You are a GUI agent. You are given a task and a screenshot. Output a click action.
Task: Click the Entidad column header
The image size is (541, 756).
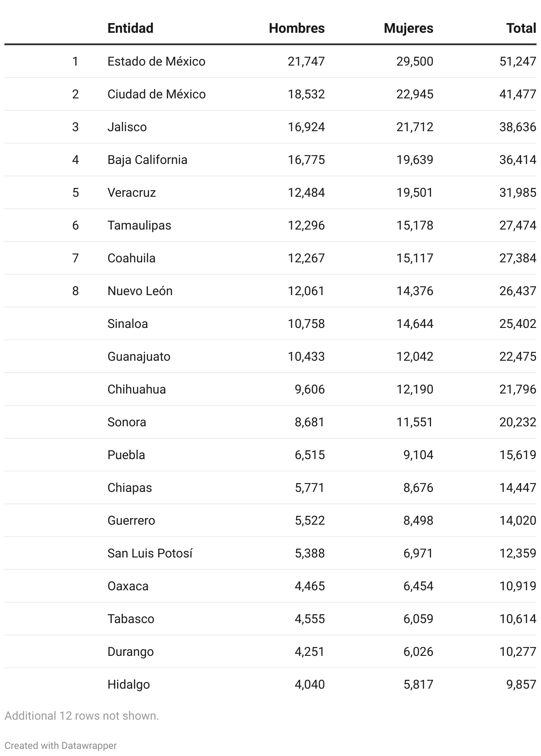[130, 28]
